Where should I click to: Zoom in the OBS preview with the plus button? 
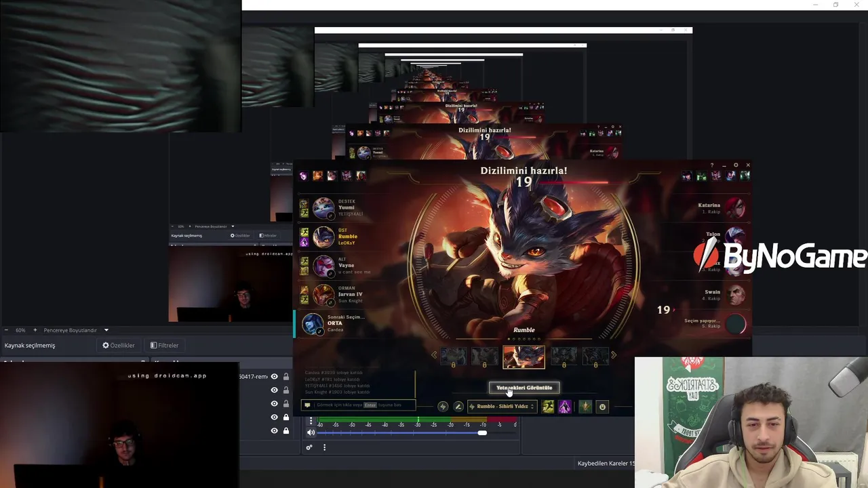35,330
